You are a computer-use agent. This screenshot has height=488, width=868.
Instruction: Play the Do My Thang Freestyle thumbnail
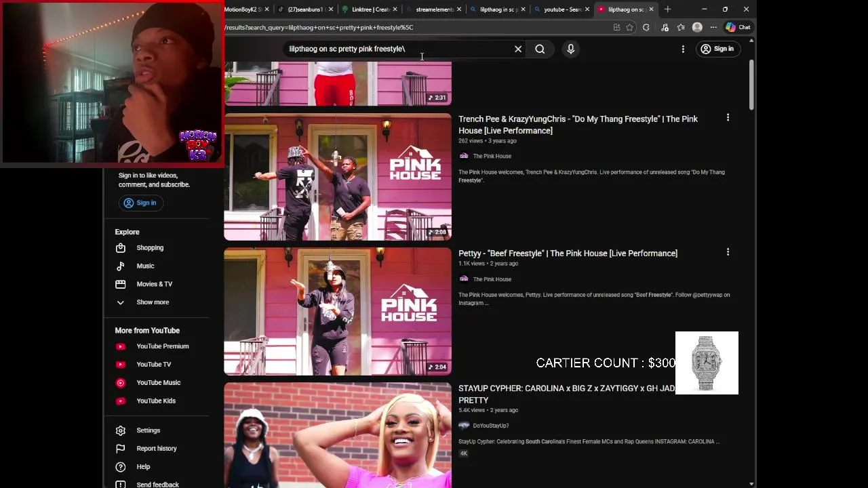click(338, 177)
